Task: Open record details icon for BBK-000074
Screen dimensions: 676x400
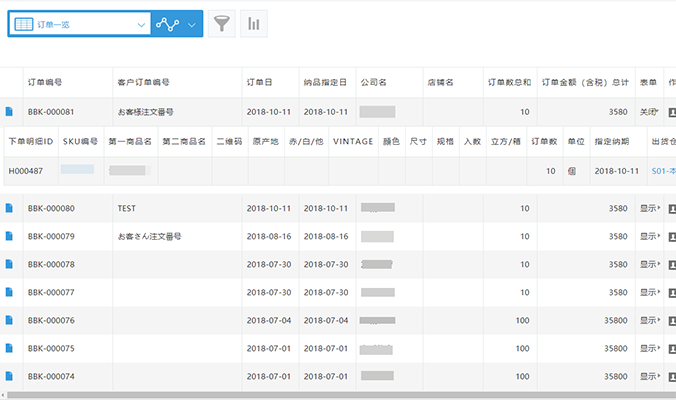Action: tap(9, 376)
